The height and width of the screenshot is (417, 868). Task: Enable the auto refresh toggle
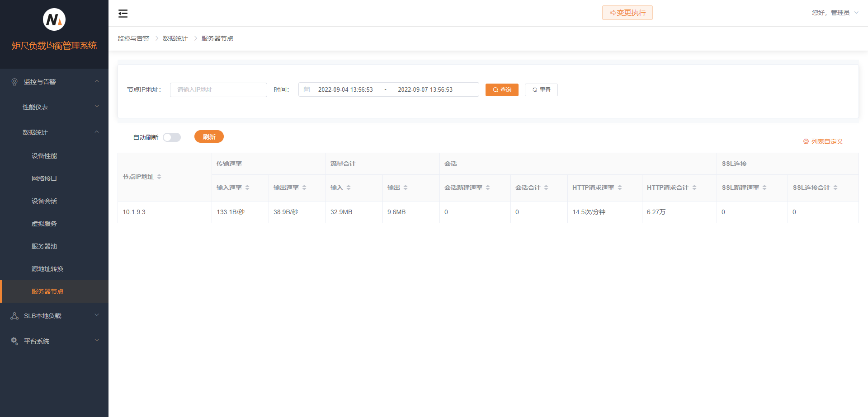point(172,137)
